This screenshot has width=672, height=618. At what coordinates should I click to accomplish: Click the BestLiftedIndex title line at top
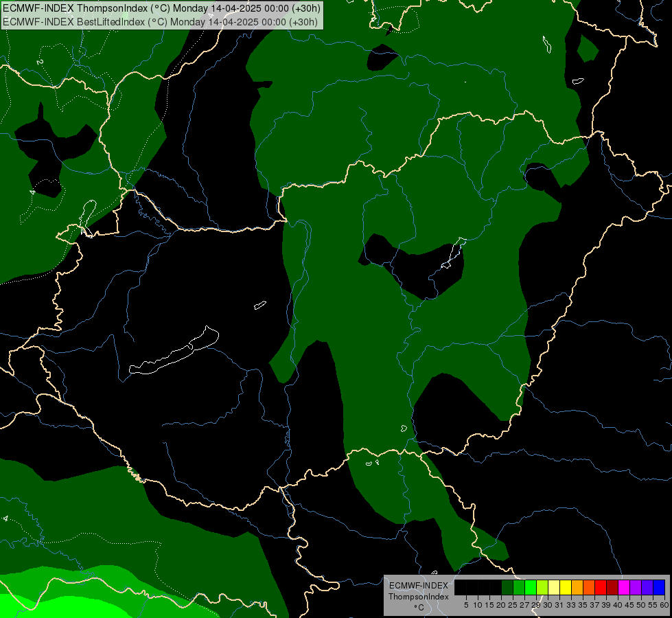tap(161, 22)
